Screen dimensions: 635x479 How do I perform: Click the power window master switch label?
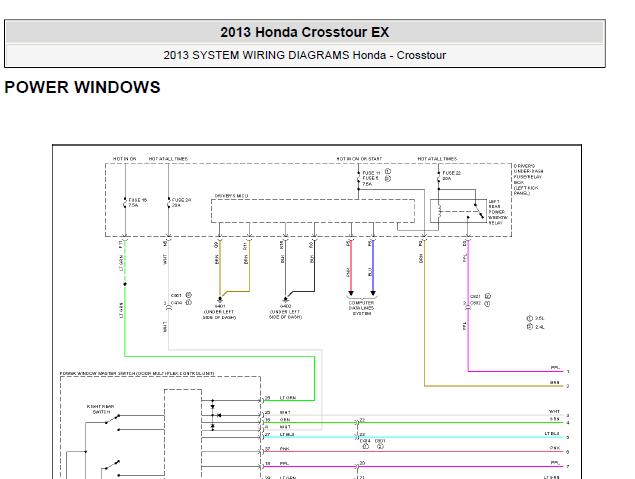137,373
